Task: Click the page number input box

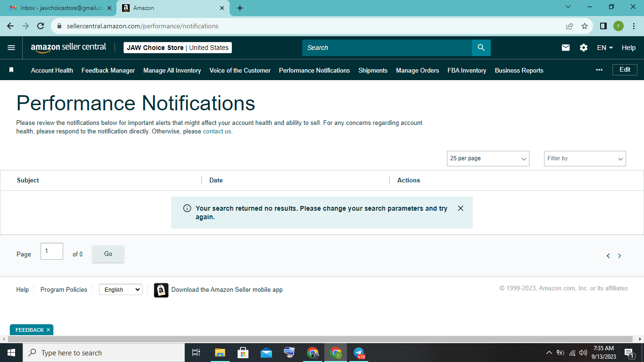Action: tap(52, 251)
